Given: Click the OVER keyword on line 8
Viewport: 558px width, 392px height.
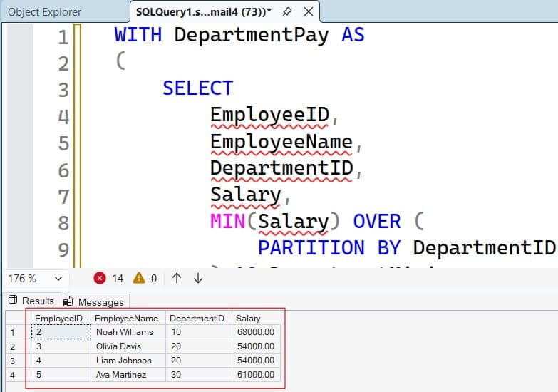Looking at the screenshot, I should pos(376,222).
